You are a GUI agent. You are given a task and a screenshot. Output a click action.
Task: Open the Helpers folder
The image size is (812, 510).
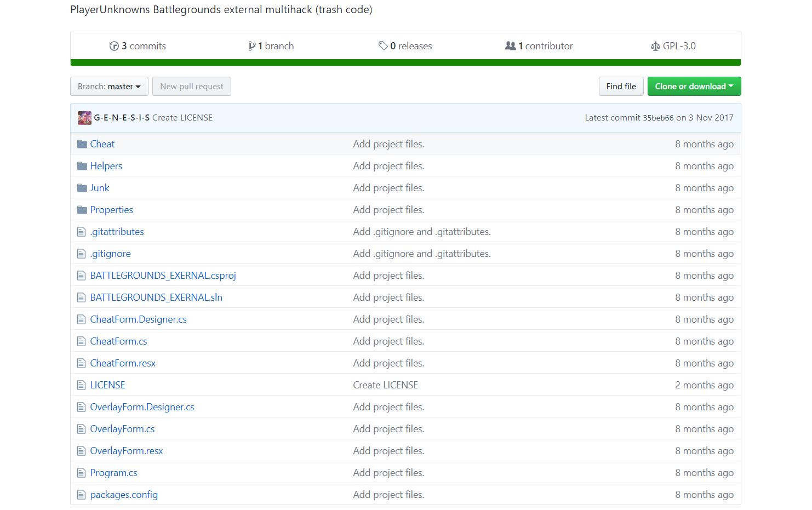106,166
